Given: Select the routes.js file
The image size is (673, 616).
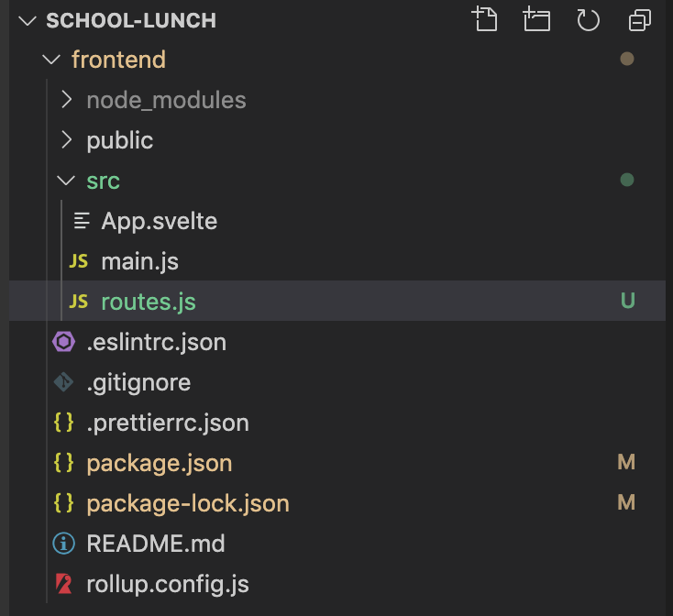Looking at the screenshot, I should [x=148, y=302].
